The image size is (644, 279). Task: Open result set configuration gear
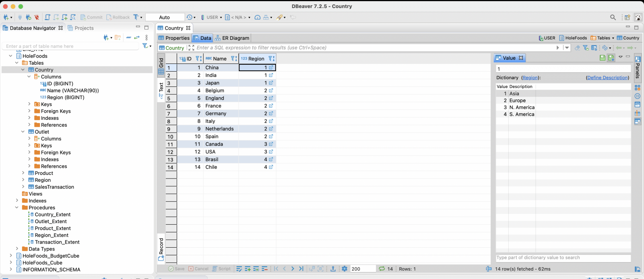[x=345, y=269]
